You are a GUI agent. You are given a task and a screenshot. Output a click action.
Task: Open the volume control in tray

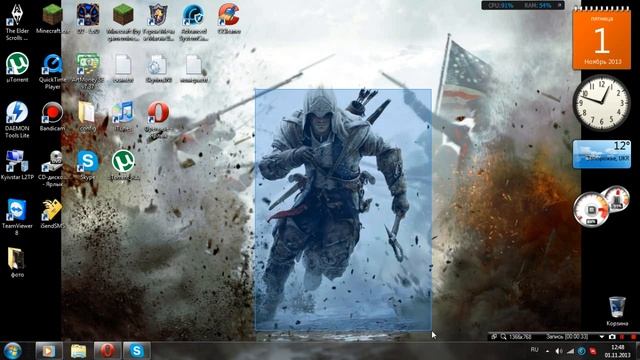[559, 351]
